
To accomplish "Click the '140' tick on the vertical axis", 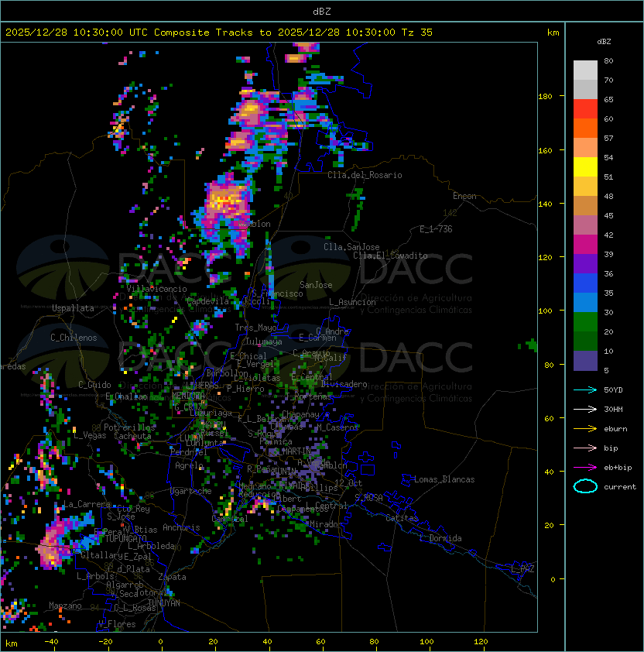I will tap(545, 204).
